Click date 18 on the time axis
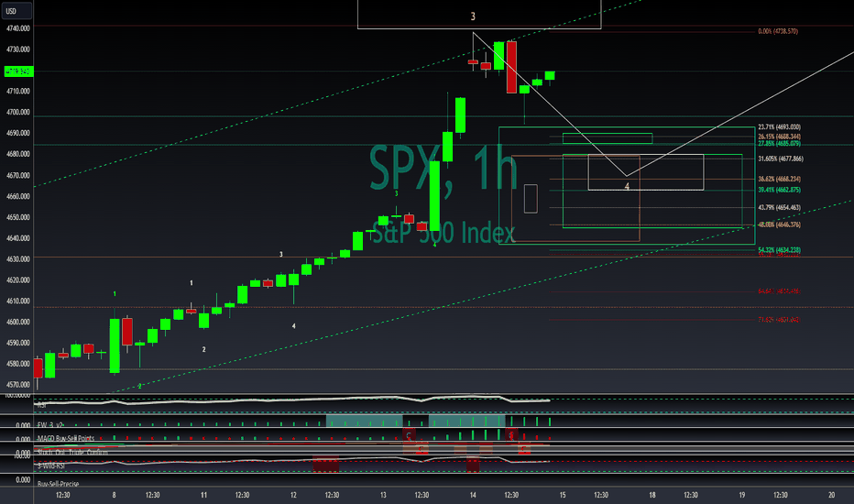Viewport: 854px width, 504px height. tap(652, 495)
